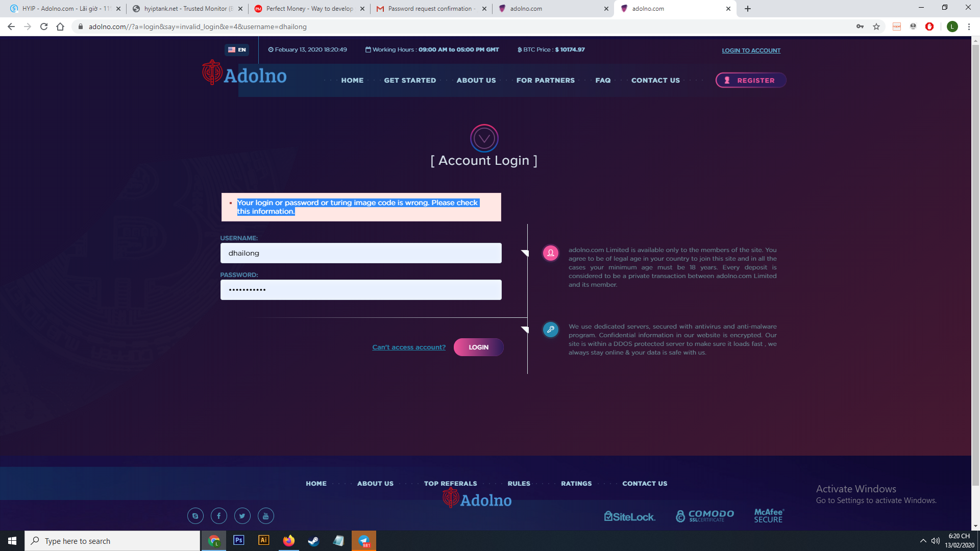
Task: Open FOR PARTNERS menu item
Action: [x=545, y=80]
